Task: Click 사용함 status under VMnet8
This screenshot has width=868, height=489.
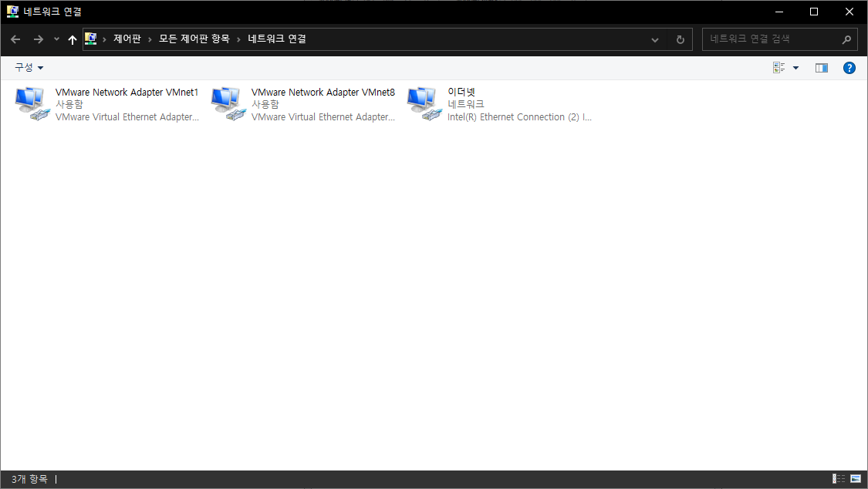Action: click(265, 104)
